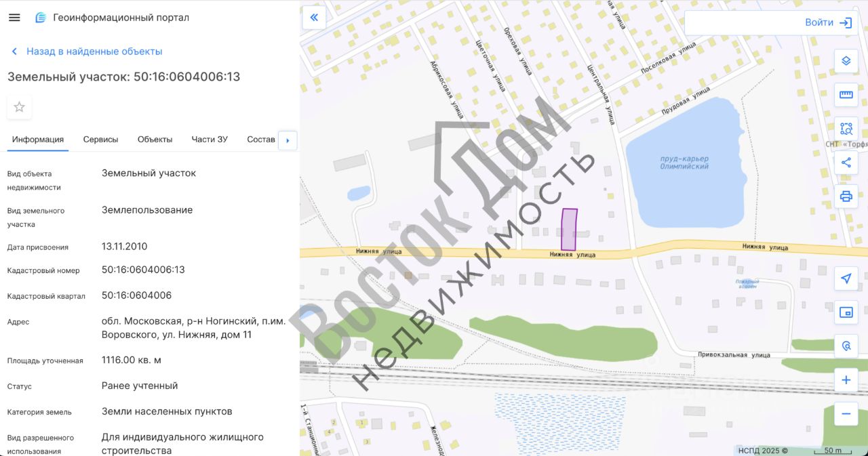Collapse the left information panel
The width and height of the screenshot is (868, 456).
[x=314, y=18]
